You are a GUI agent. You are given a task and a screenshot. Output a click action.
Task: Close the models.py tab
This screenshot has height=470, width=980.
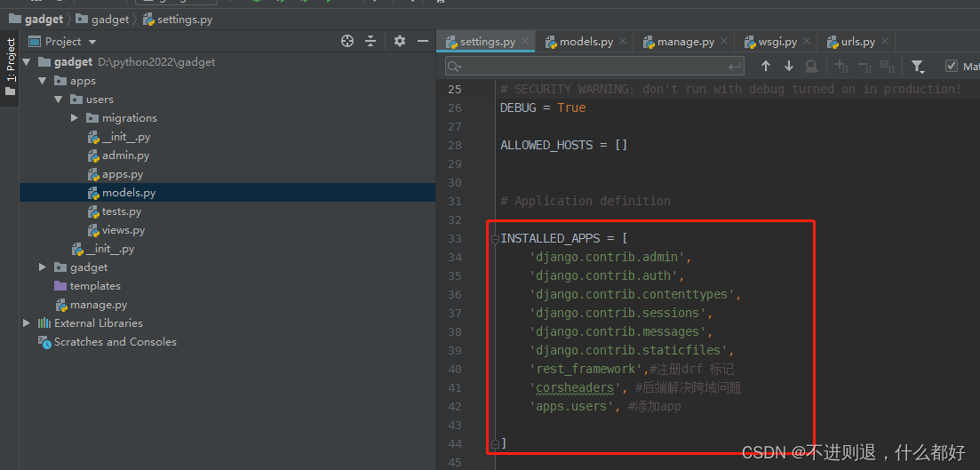click(623, 42)
